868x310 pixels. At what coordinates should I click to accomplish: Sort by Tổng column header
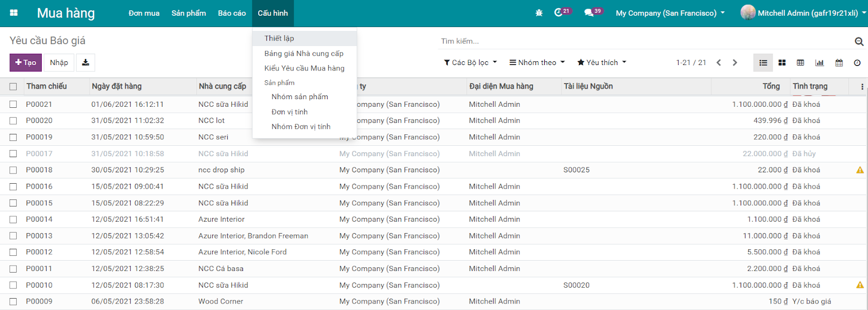[x=771, y=86]
